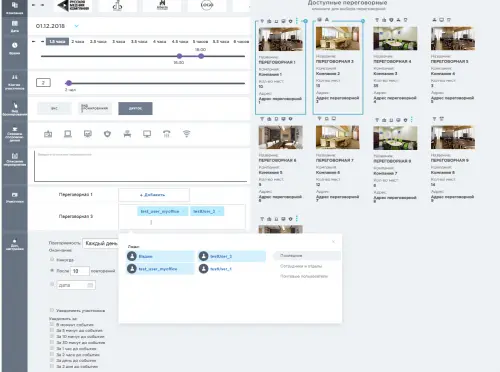The image size is (500, 372).
Task: Click the Добавить button for Переговорная 1
Action: pyautogui.click(x=154, y=195)
